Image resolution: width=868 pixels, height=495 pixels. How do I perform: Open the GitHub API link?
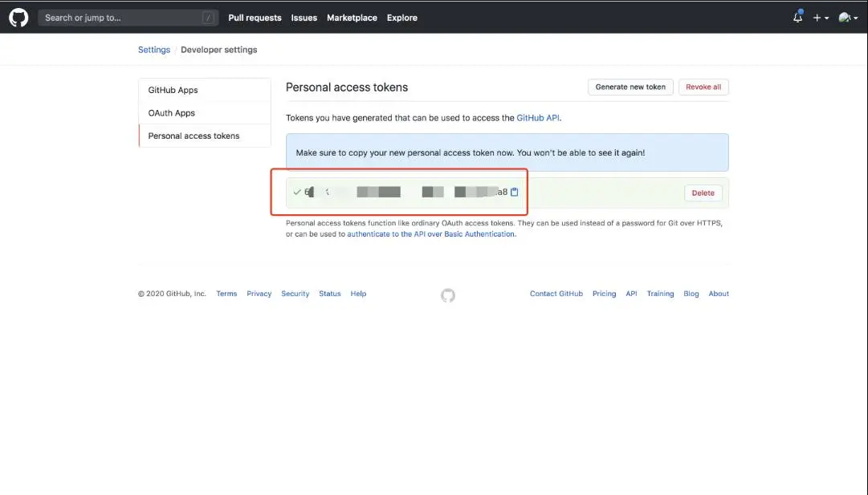click(x=537, y=118)
